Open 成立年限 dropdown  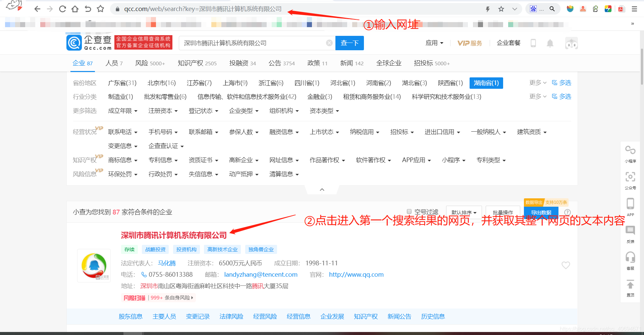123,111
